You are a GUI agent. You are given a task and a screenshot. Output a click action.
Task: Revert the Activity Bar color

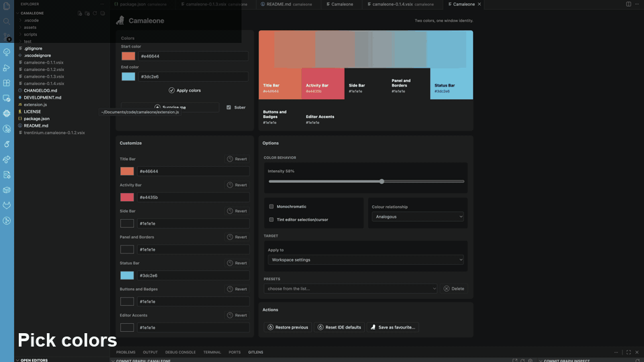click(x=237, y=185)
